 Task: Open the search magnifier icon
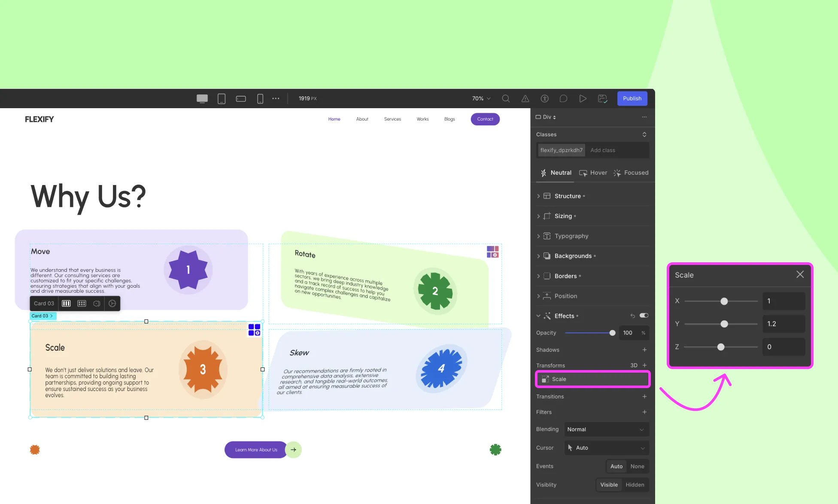[506, 99]
